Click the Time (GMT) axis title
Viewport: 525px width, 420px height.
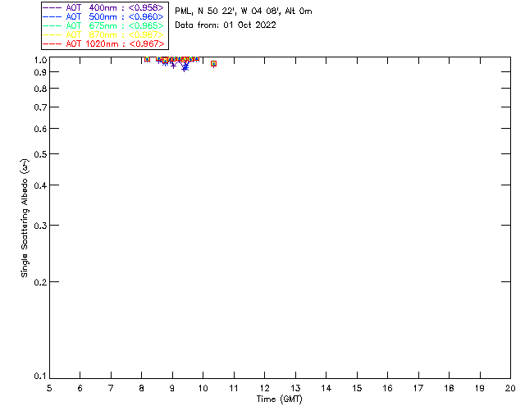point(279,399)
